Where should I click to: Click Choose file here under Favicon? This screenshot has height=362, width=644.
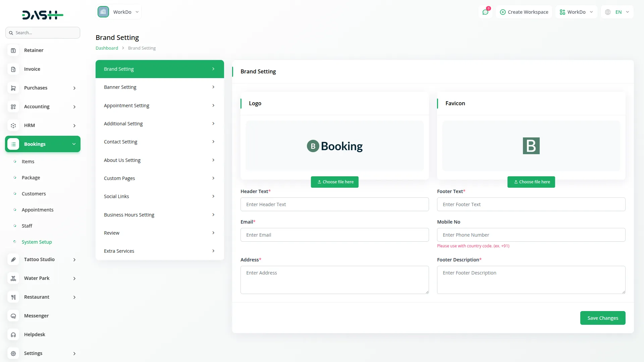531,182
